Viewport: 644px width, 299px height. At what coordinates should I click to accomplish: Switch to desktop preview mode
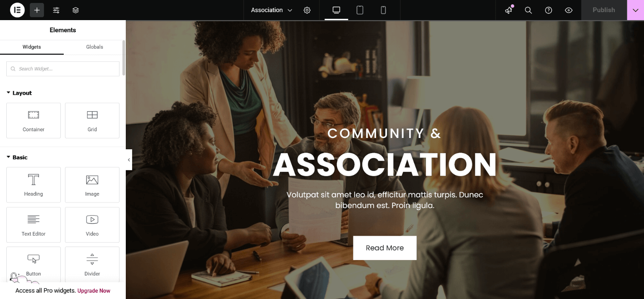[336, 10]
